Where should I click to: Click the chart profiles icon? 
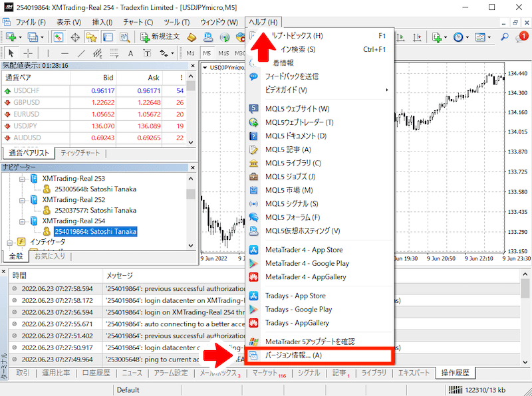click(33, 37)
